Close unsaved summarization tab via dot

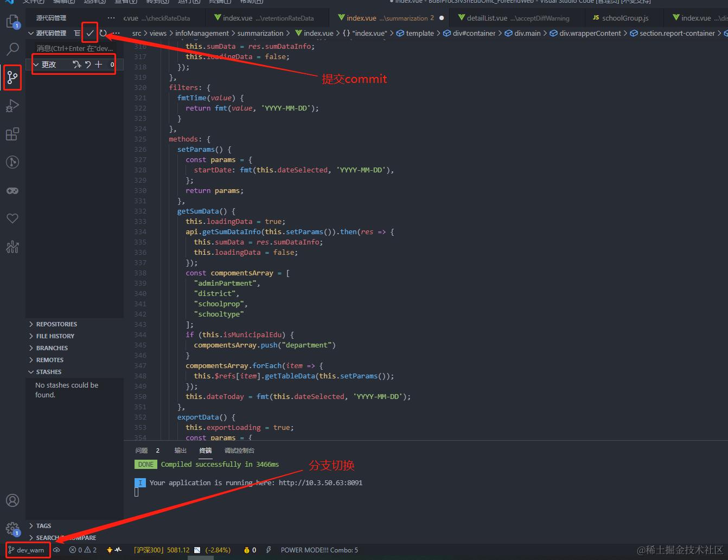click(441, 18)
